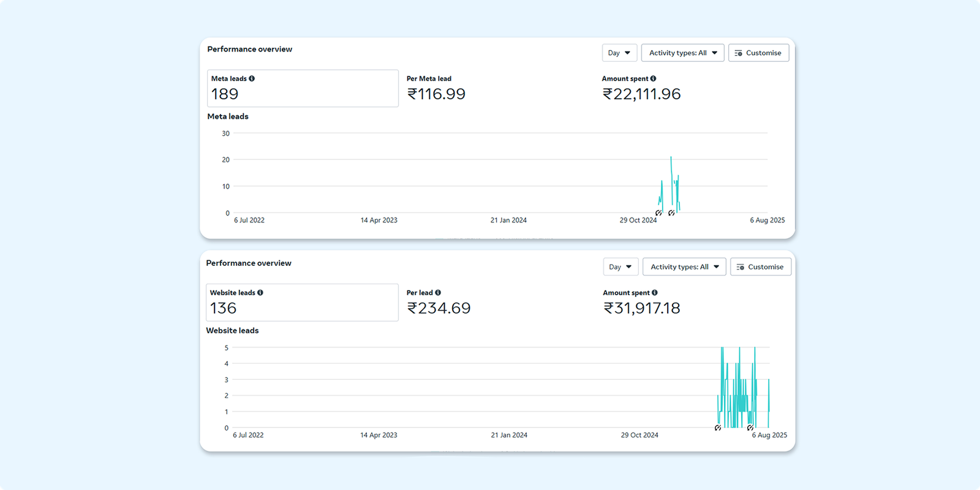The width and height of the screenshot is (980, 490).
Task: Click first activity marker on Website leads chart
Action: [718, 428]
